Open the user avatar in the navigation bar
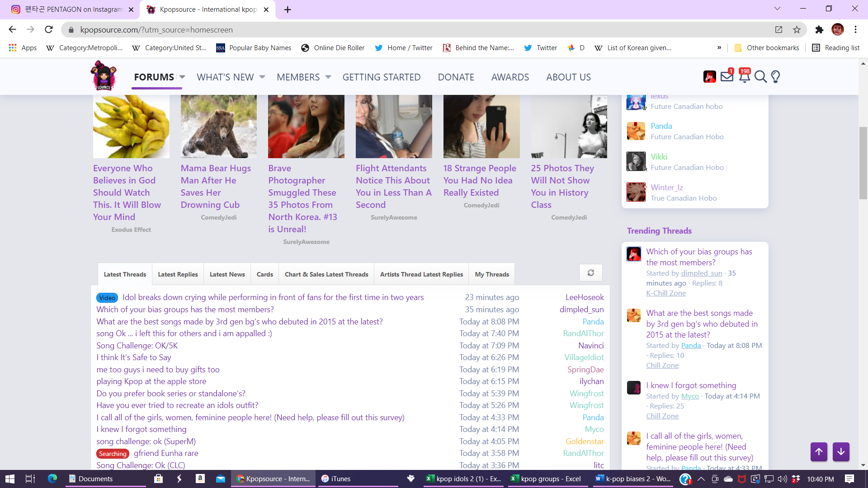Image resolution: width=868 pixels, height=488 pixels. tap(710, 77)
